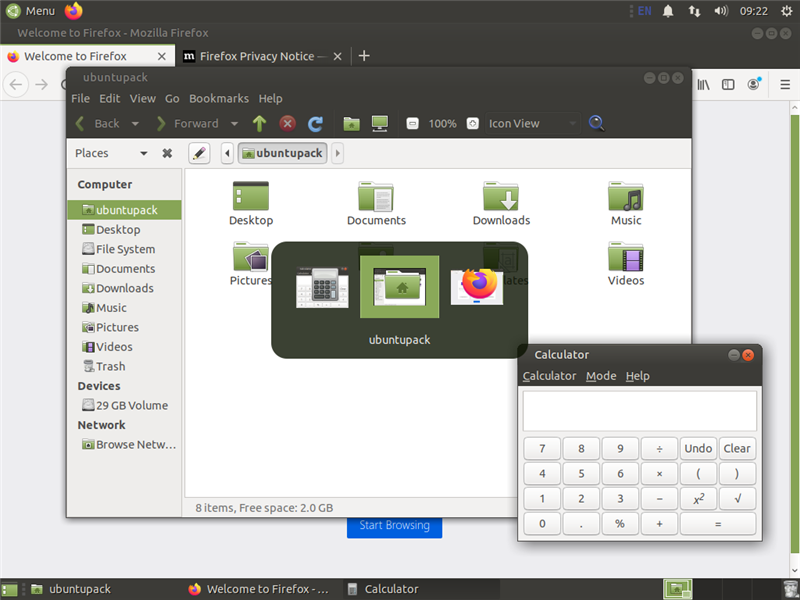Click Back button in file manager

[x=98, y=123]
